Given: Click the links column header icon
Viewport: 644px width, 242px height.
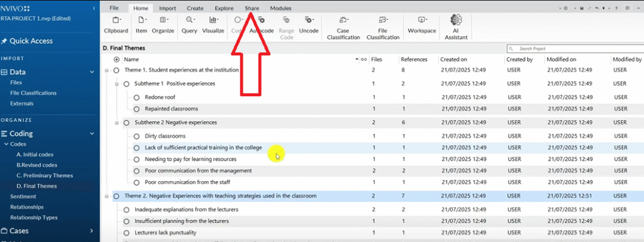Looking at the screenshot, I should coord(364,60).
